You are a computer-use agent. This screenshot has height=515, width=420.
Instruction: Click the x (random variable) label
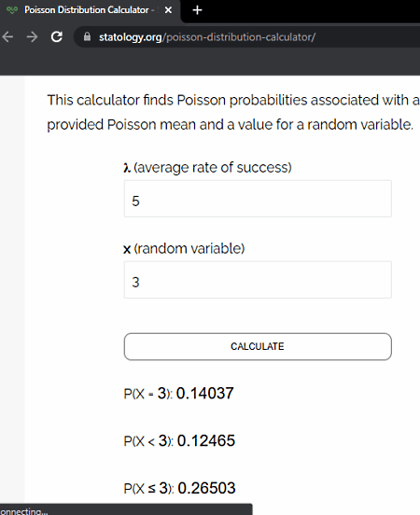point(184,248)
